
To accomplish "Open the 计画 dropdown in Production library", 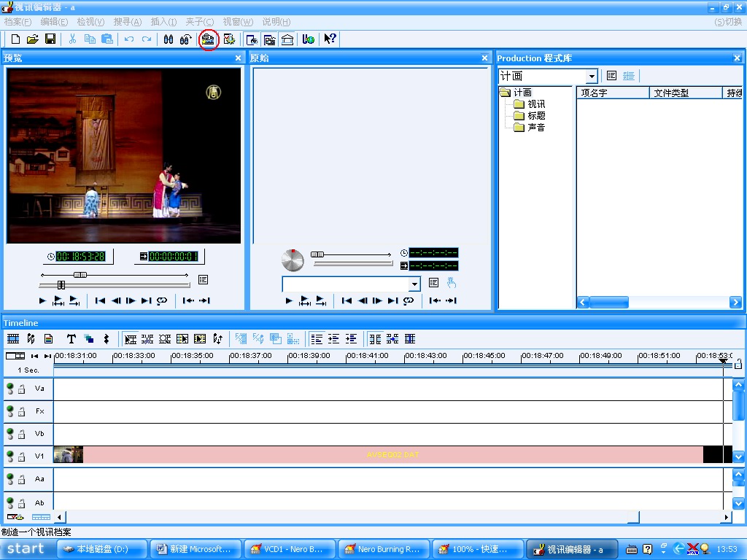I will (591, 77).
